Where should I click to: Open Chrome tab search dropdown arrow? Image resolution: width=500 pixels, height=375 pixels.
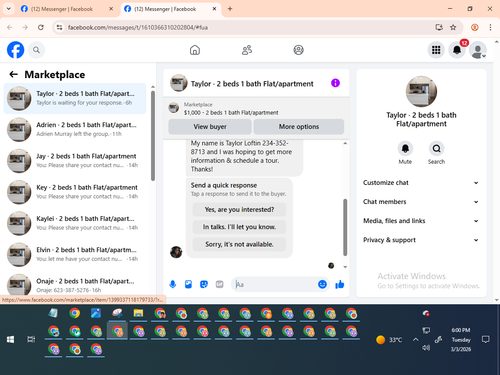[9, 9]
